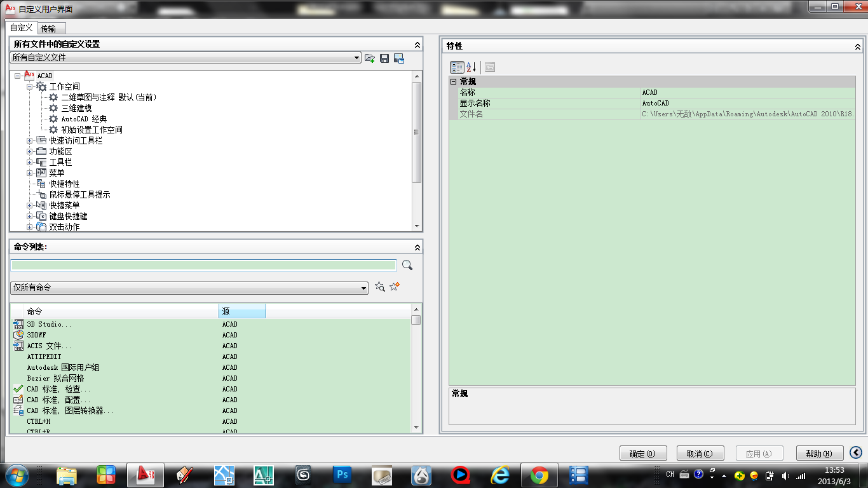The width and height of the screenshot is (868, 488).
Task: Sort by the 源 column header
Action: click(242, 311)
